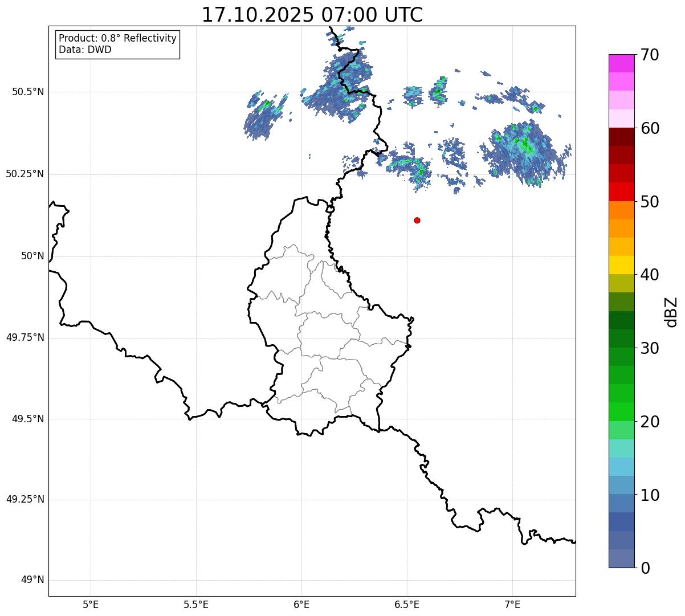
Task: Click the latitude label 49.5°N
Action: click(28, 419)
